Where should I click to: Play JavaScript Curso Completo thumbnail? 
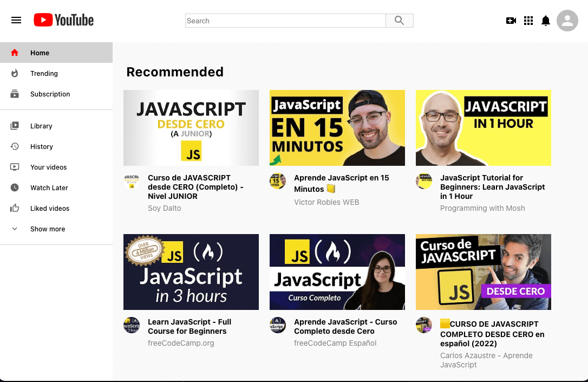[337, 272]
